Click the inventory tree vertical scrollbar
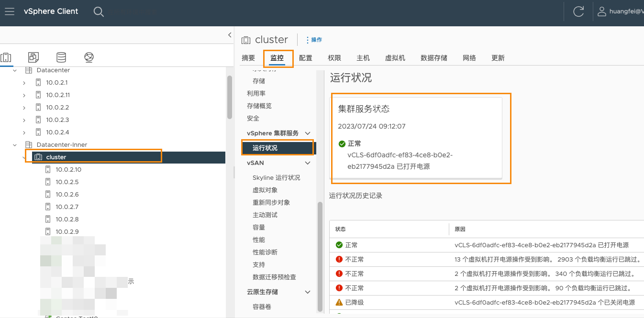Viewport: 644px width, 318px height. (230, 98)
